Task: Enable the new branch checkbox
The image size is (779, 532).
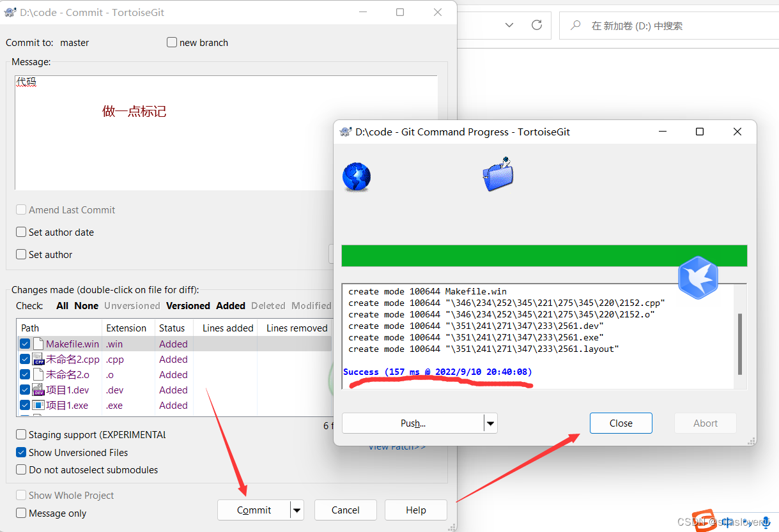Action: [171, 42]
